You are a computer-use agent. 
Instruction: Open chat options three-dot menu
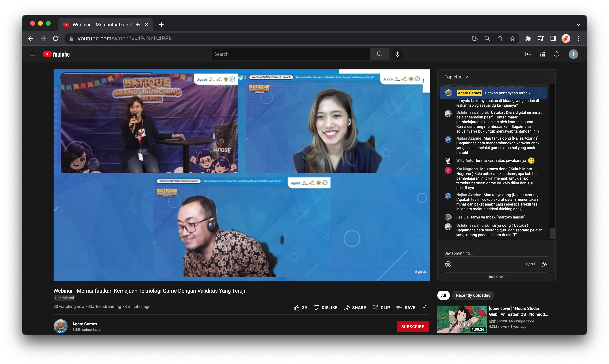[547, 77]
